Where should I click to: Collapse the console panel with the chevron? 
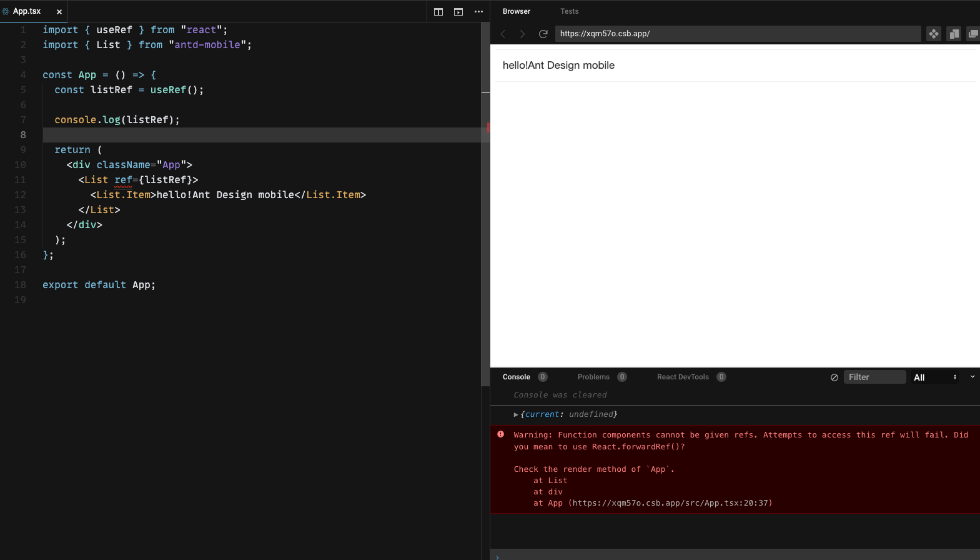[973, 377]
